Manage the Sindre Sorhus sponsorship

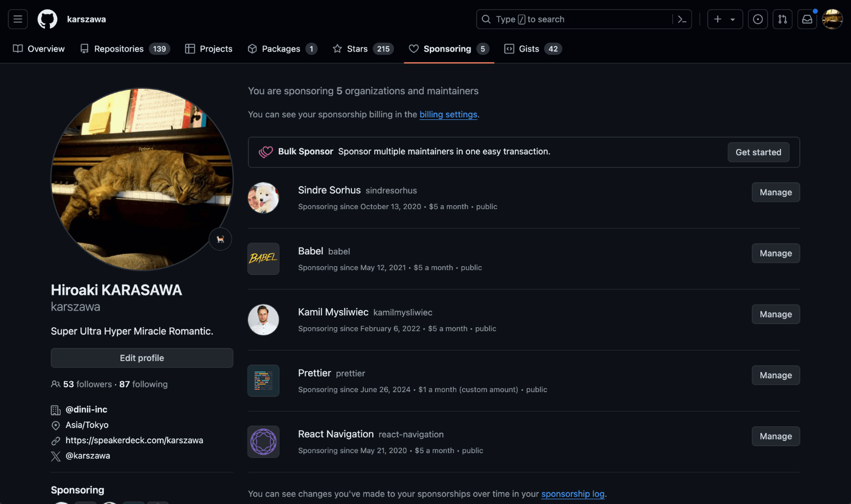776,192
